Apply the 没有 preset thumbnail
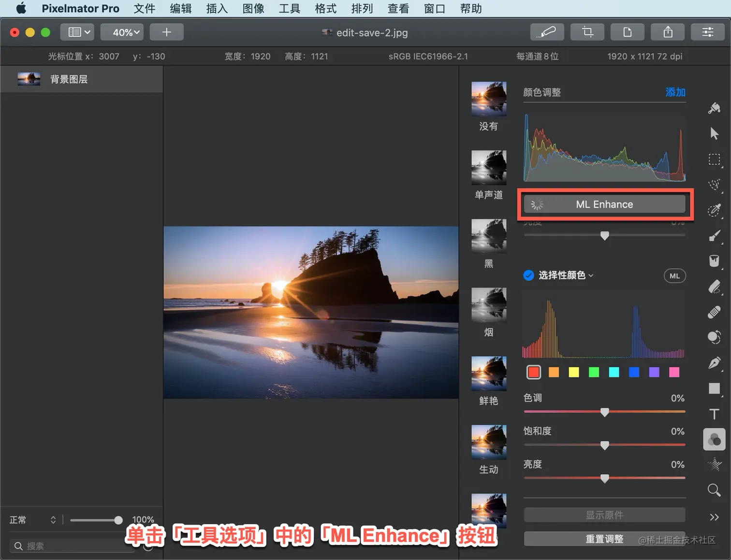Screen dimensions: 731x560 tap(489, 99)
